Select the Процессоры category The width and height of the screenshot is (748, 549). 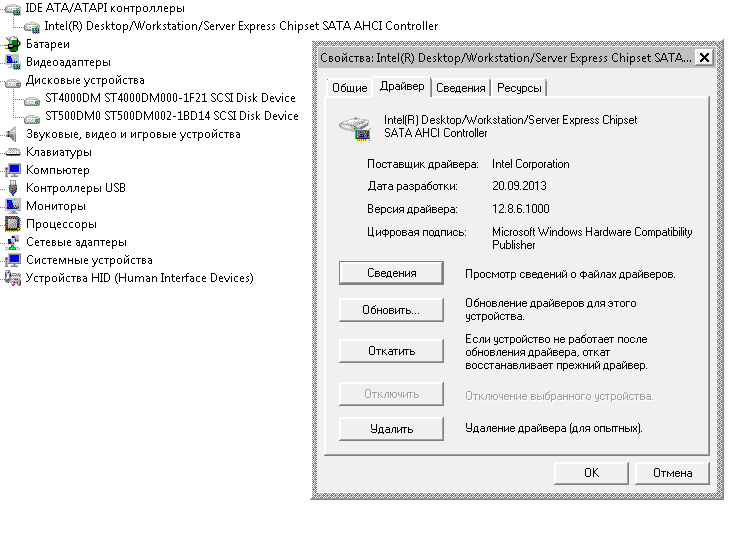pyautogui.click(x=61, y=224)
